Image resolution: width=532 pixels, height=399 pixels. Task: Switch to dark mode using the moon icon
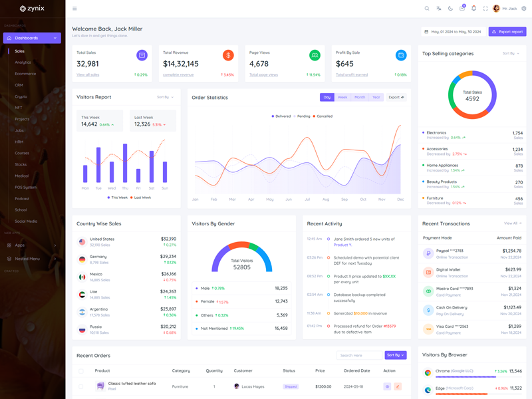450,9
